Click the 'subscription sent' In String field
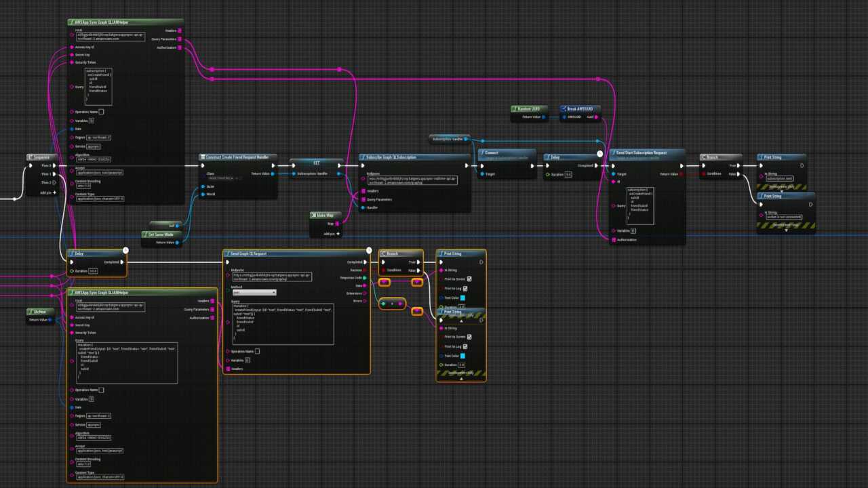The width and height of the screenshot is (868, 488). (x=780, y=178)
